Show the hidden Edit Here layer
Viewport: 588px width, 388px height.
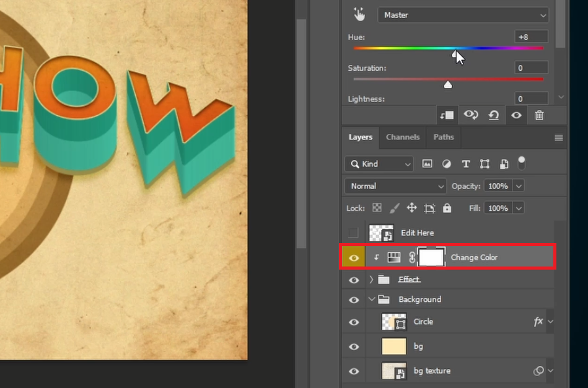(354, 233)
